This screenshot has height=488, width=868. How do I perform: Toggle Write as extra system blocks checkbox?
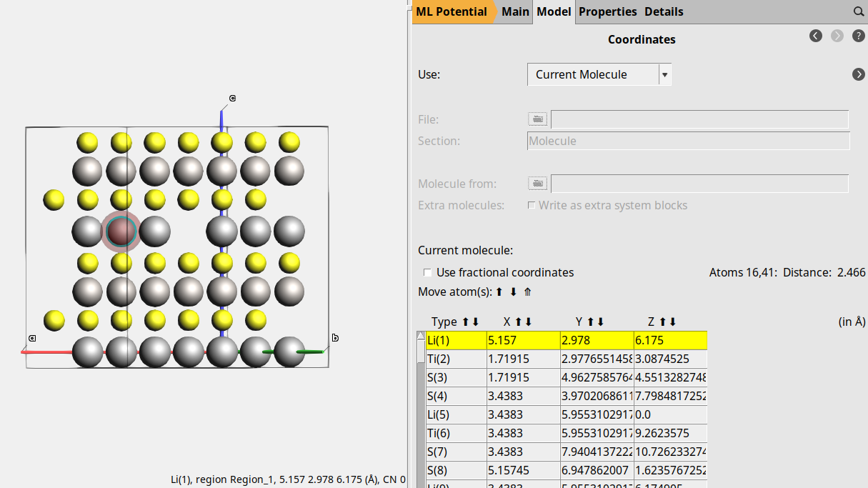532,206
